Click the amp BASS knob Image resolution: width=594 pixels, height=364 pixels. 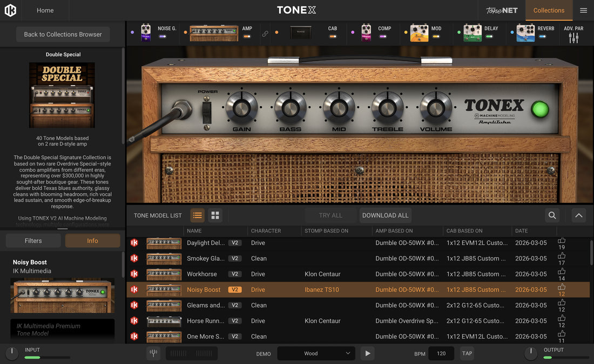pos(290,108)
